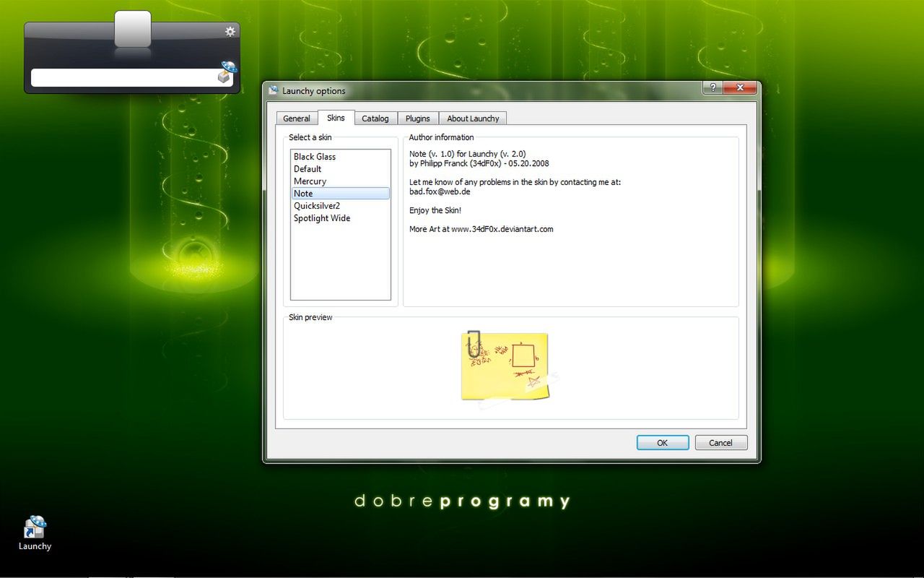This screenshot has height=578, width=924.
Task: Choose the Quicksilver2 skin
Action: tap(340, 206)
